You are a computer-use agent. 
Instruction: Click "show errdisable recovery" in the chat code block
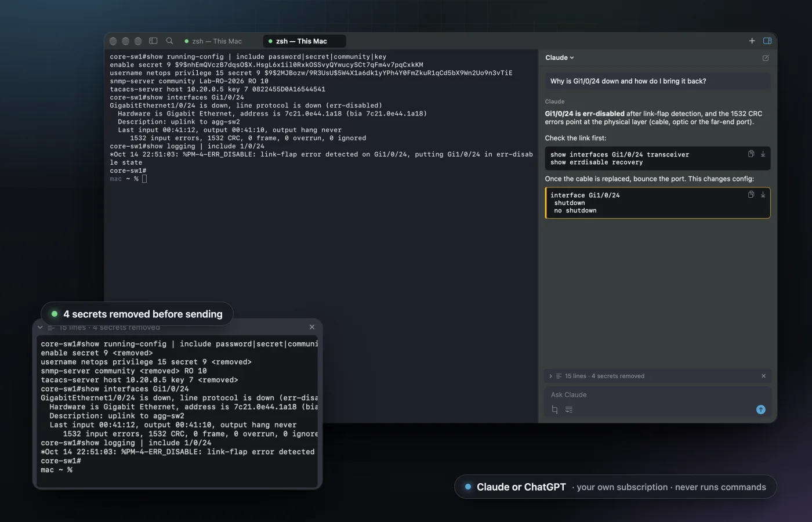coord(596,162)
